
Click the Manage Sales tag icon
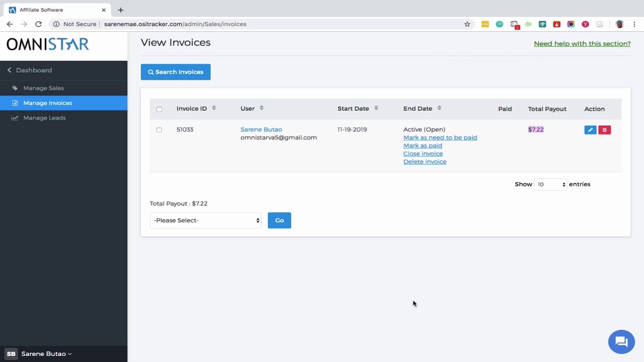tap(15, 88)
